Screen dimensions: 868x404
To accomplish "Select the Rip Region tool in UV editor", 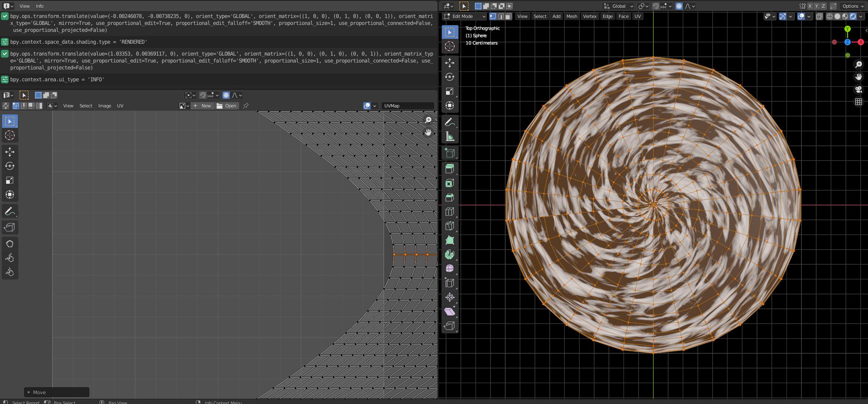I will 10,228.
